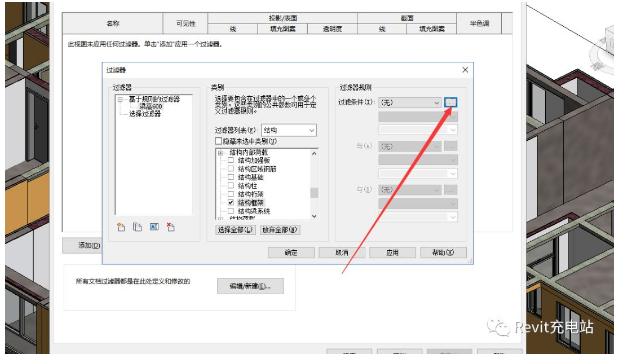Click the 帮助 button in filter dialog
This screenshot has height=360, width=621.
tap(443, 253)
